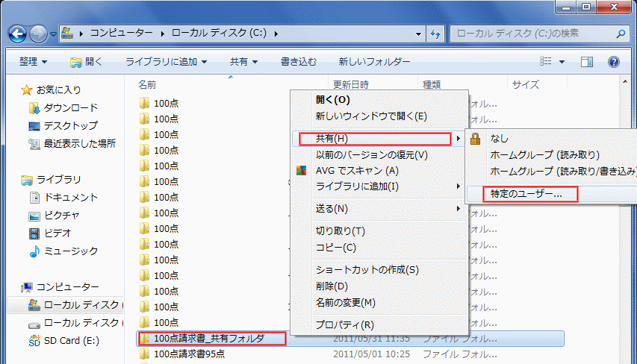
Task: Click 書き込む in the toolbar
Action: (299, 62)
